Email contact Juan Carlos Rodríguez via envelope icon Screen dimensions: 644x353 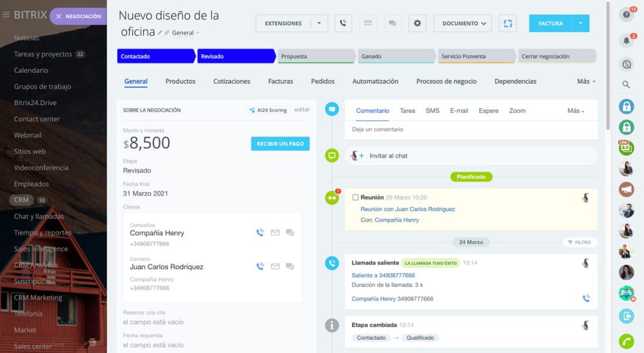pyautogui.click(x=275, y=267)
